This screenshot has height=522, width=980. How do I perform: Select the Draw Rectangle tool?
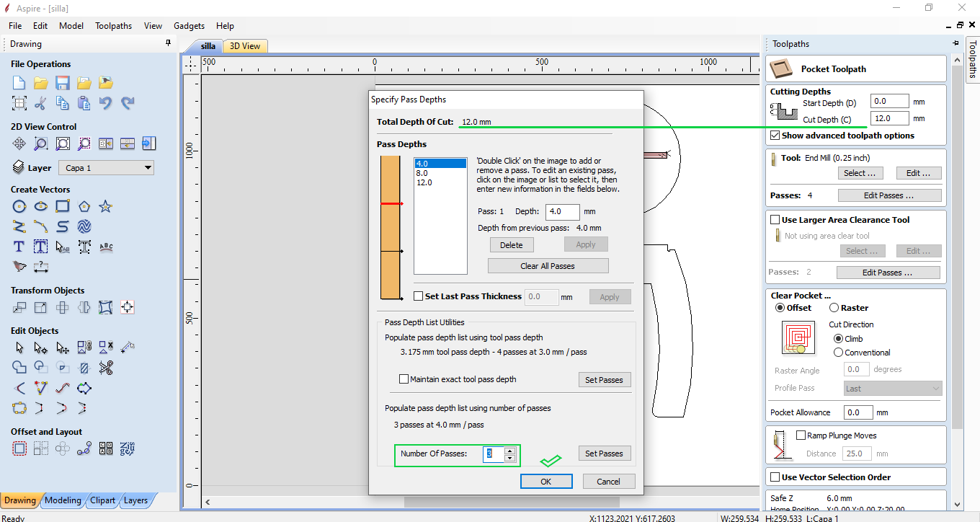point(63,207)
